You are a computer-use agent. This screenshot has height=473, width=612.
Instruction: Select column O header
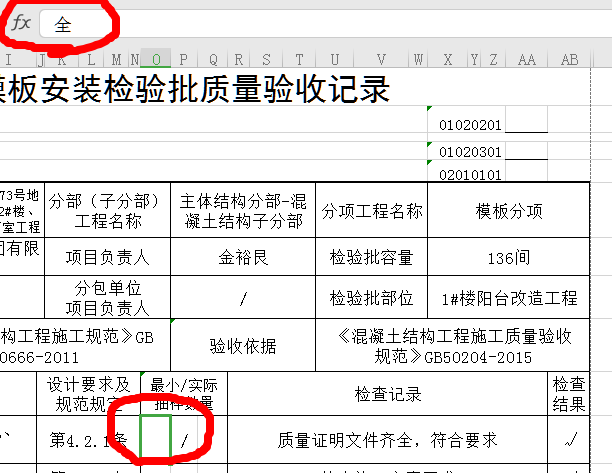point(156,60)
